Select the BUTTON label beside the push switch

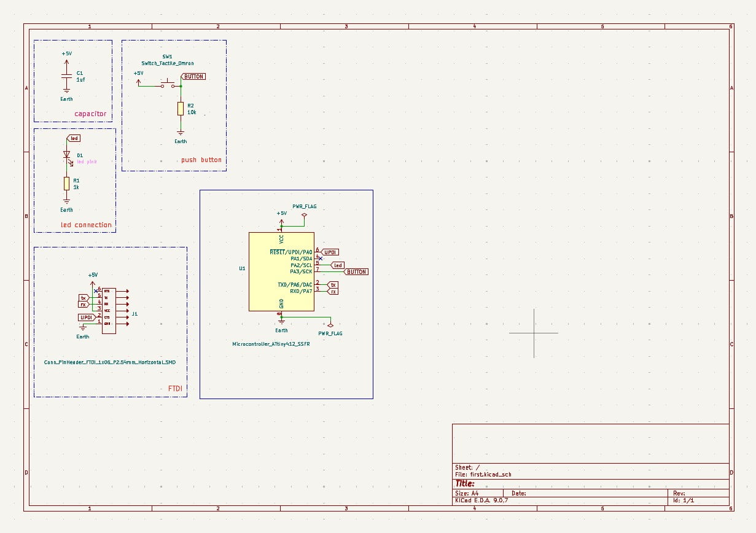[x=193, y=77]
